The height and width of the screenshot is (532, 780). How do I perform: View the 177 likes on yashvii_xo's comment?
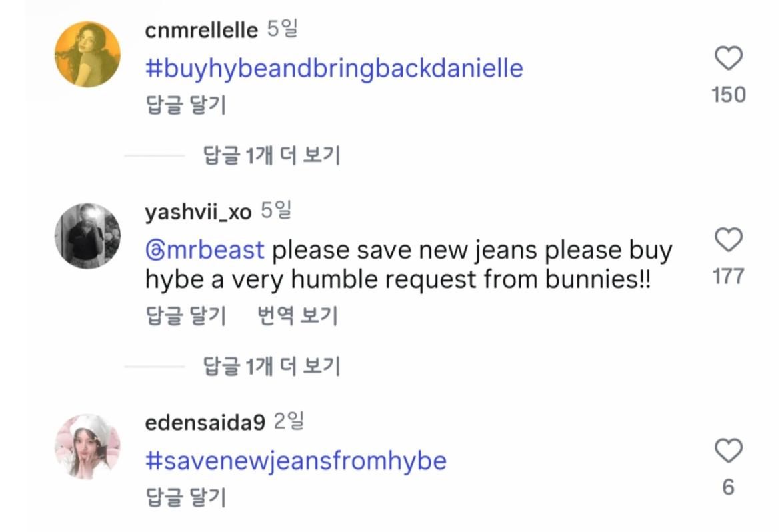[x=728, y=276]
